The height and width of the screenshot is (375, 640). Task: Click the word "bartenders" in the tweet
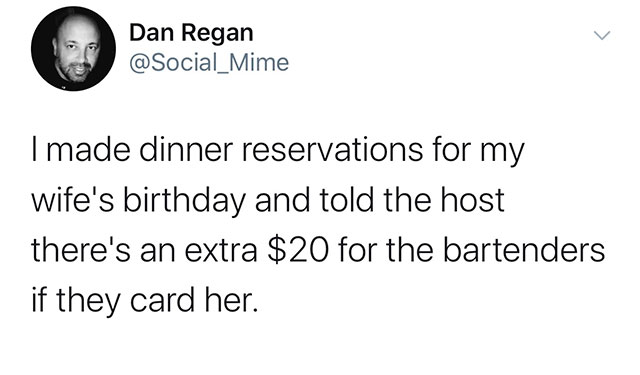(x=524, y=250)
